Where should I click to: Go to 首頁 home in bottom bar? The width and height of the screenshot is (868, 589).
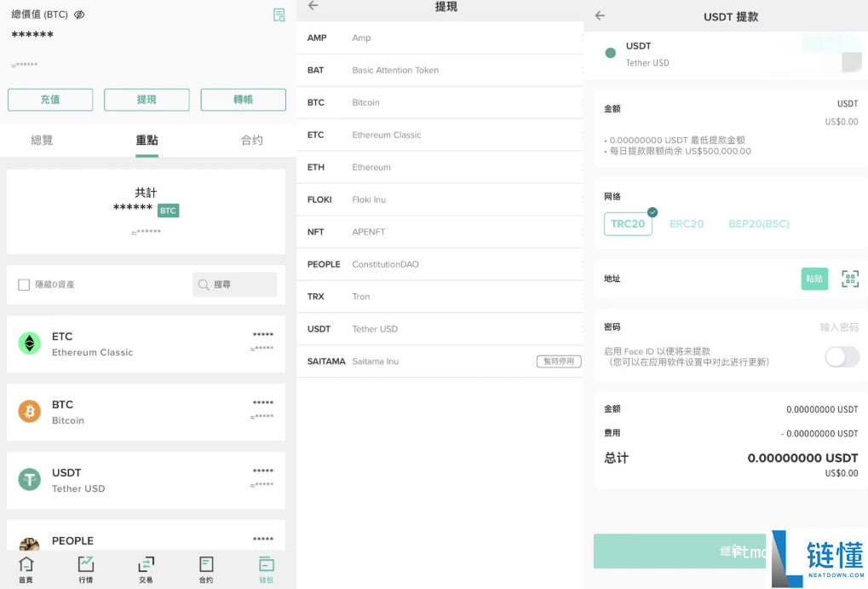26,570
